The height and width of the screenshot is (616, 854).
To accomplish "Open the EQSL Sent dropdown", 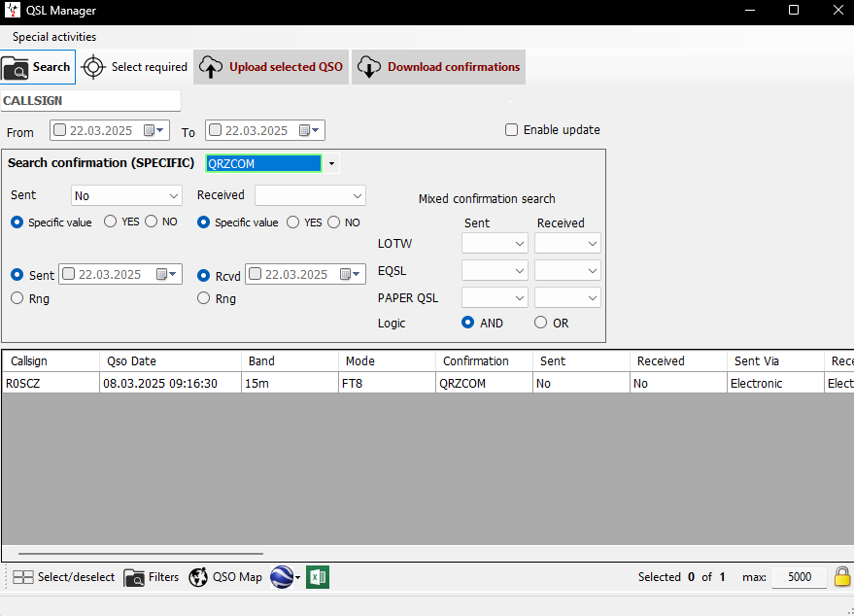I will tap(495, 271).
